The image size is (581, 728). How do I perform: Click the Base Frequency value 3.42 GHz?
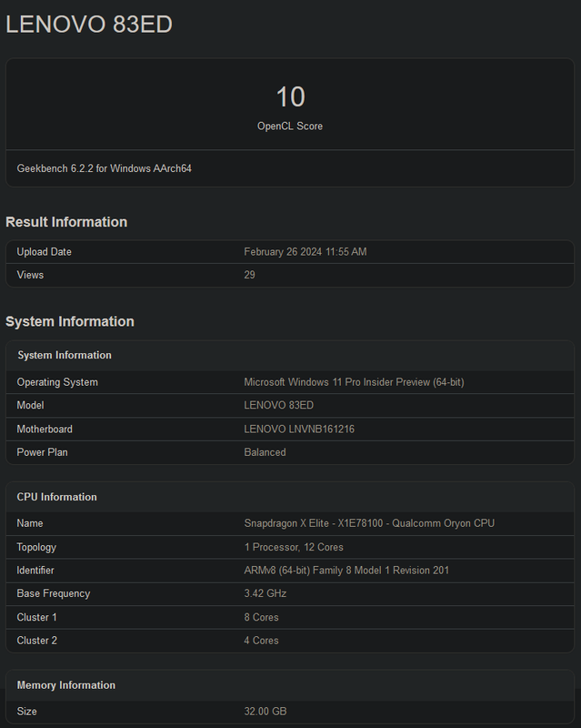tap(267, 593)
